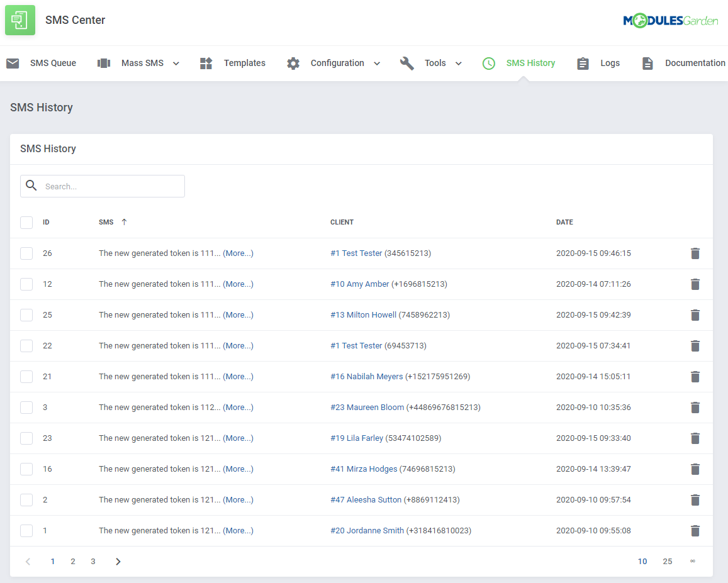728x583 pixels.
Task: Click the Logs clipboard icon
Action: [x=583, y=63]
